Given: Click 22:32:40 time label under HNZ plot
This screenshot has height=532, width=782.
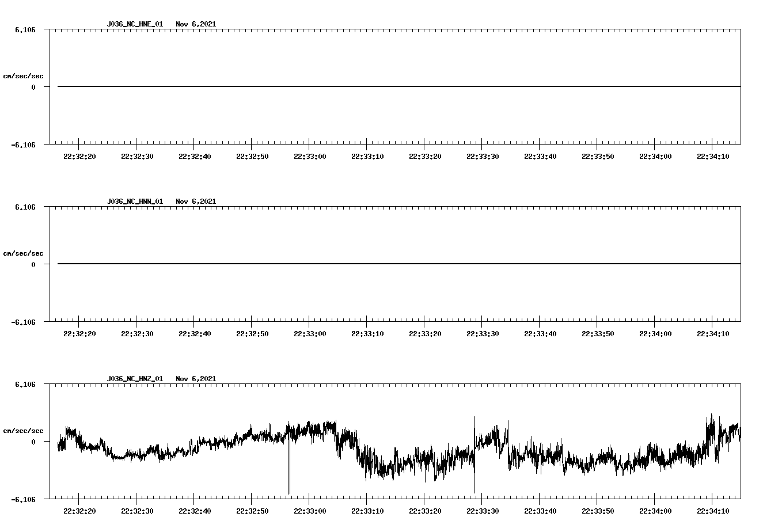Looking at the screenshot, I should click(195, 511).
